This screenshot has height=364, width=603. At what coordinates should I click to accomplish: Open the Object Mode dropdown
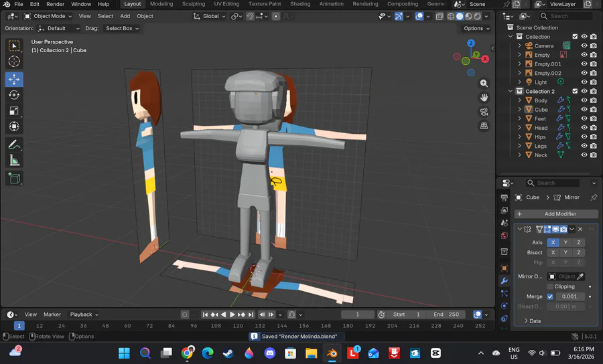[x=48, y=16]
